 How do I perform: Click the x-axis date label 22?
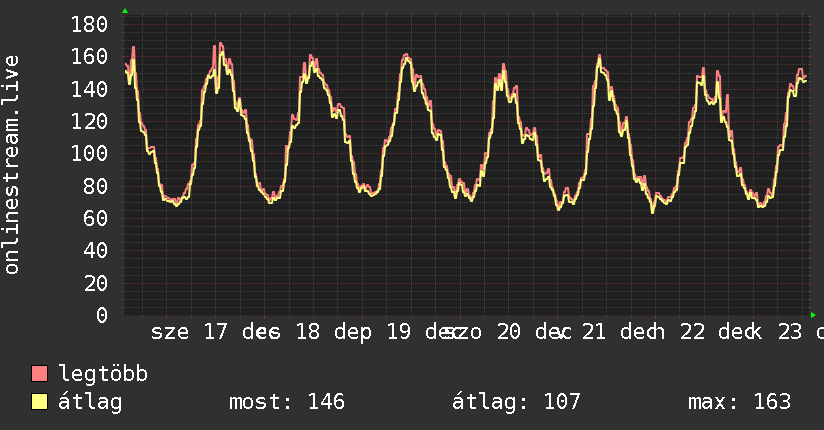(x=692, y=332)
